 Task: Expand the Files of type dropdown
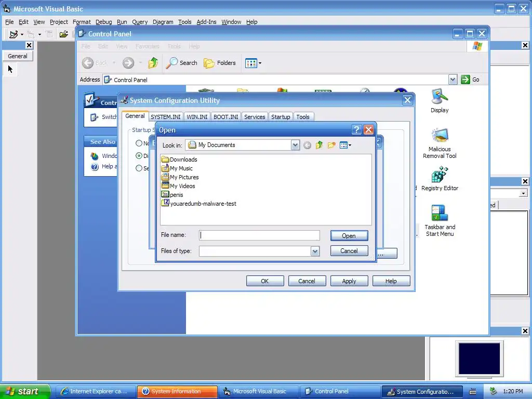click(x=315, y=251)
